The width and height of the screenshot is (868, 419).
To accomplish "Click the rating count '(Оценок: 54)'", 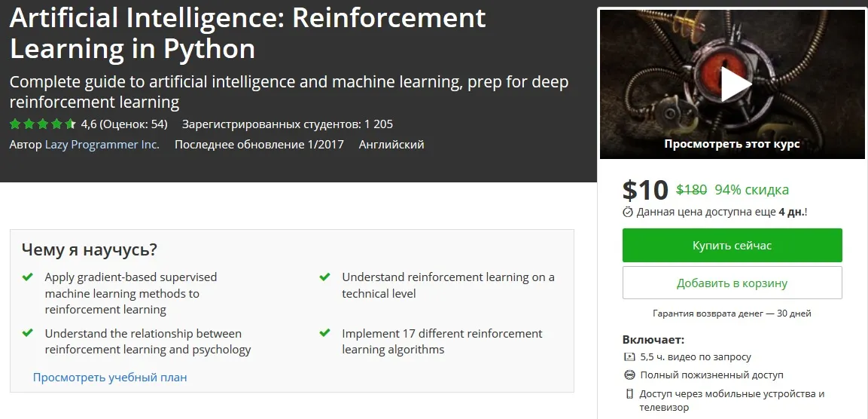I will 134,124.
